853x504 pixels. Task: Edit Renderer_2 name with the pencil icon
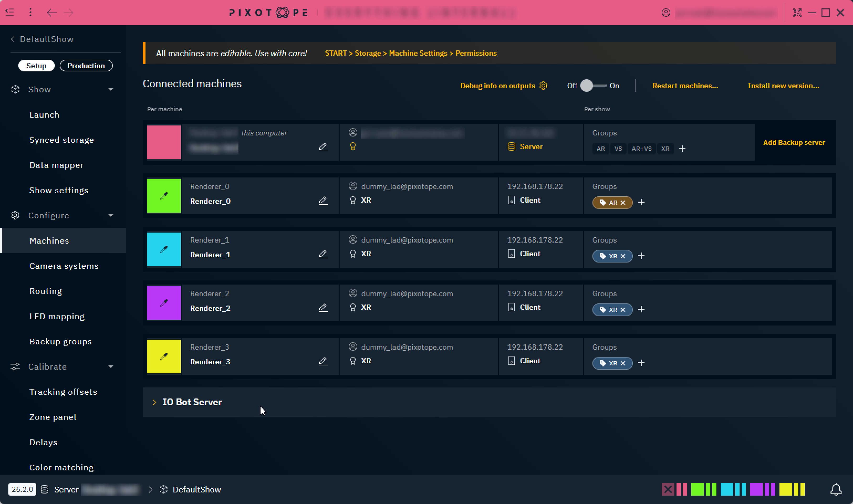(x=323, y=308)
